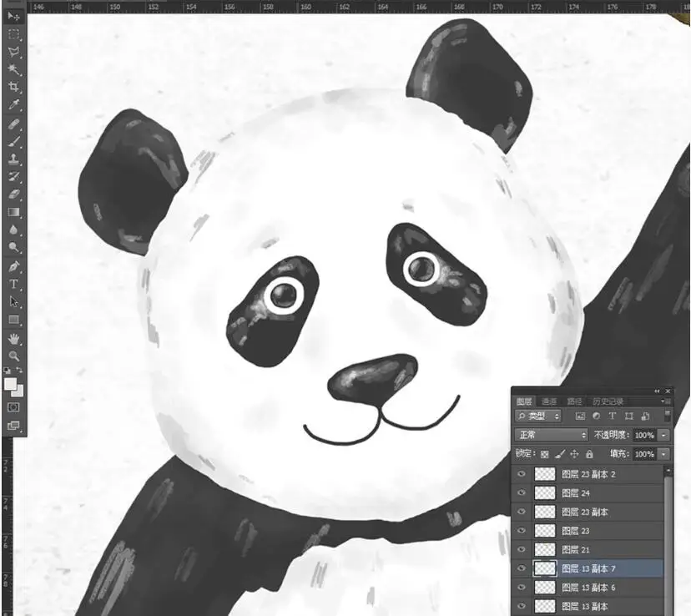Click the 填充 100% value field

tap(645, 454)
